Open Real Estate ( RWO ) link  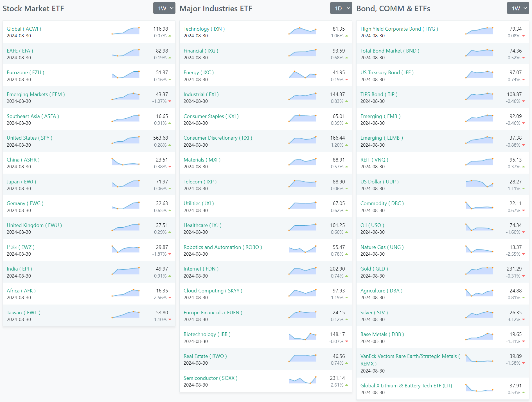(205, 356)
